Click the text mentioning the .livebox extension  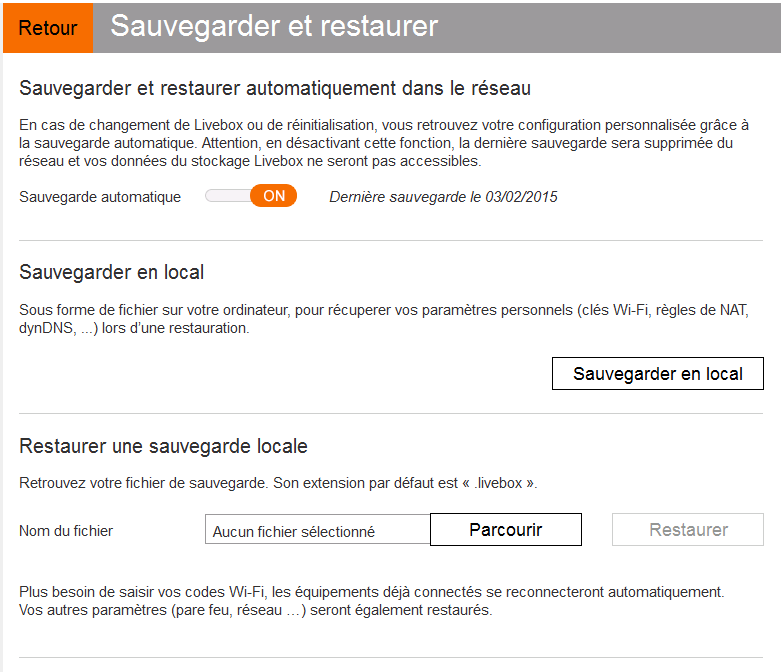point(278,483)
